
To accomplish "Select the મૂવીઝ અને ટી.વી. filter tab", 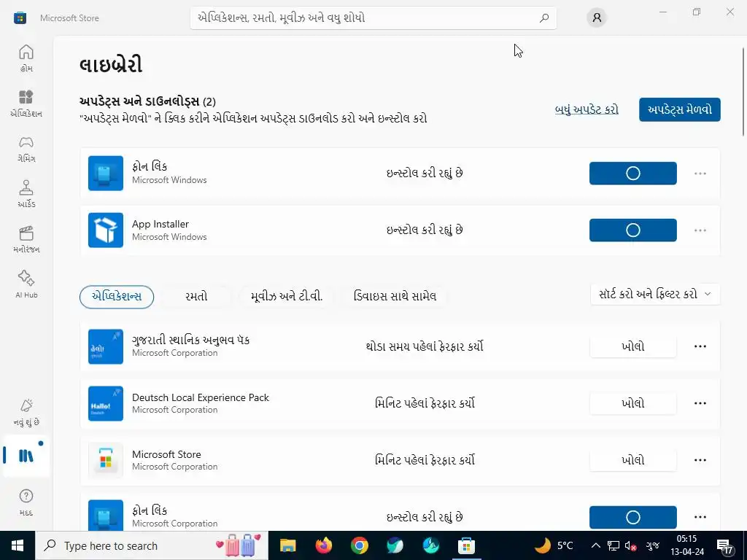I will pos(287,297).
